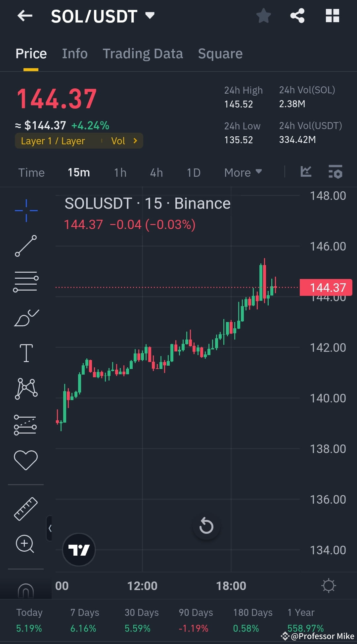Click the Layer 1 / Layer tag
The height and width of the screenshot is (644, 357).
coord(53,141)
